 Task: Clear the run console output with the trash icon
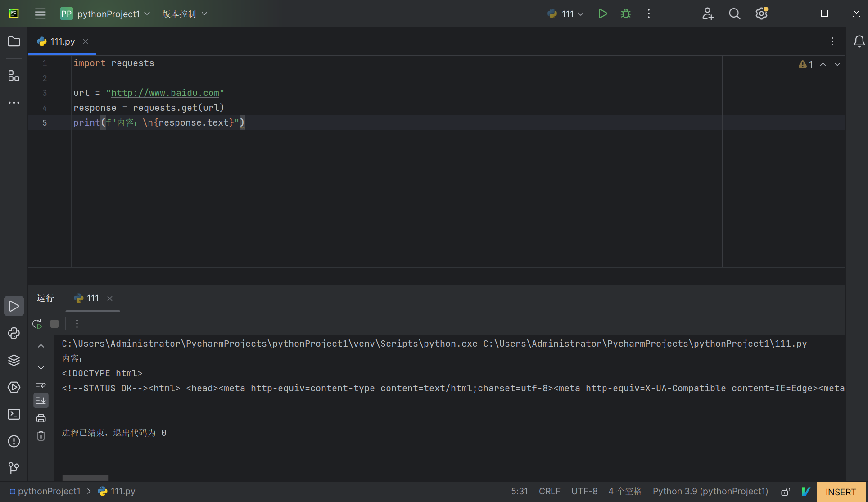41,436
